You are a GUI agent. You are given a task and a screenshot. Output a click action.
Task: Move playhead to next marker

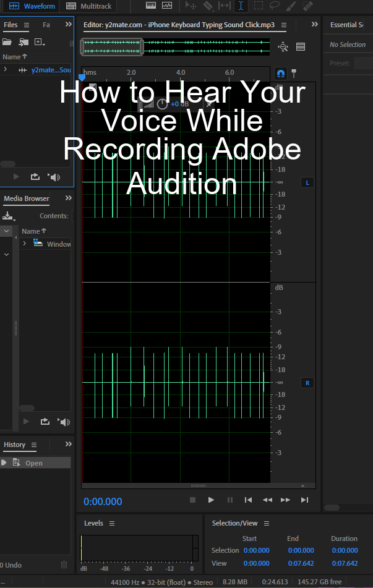point(304,500)
